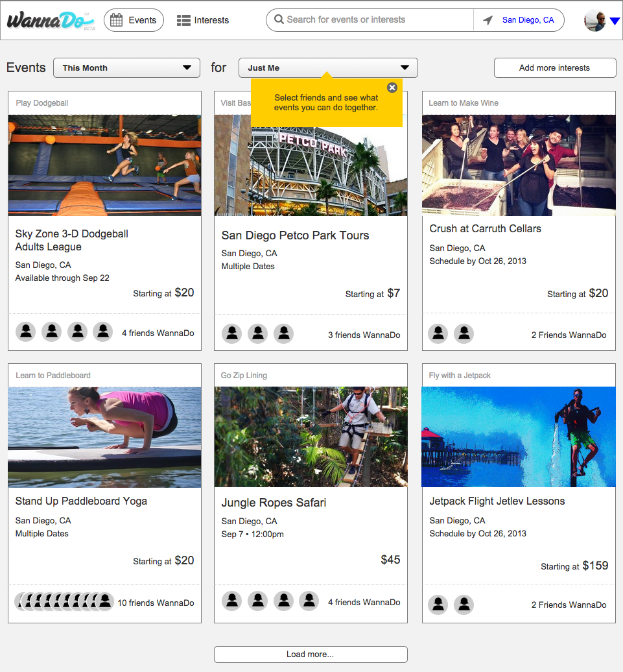The width and height of the screenshot is (623, 672).
Task: Click the location arrow icon
Action: click(488, 20)
